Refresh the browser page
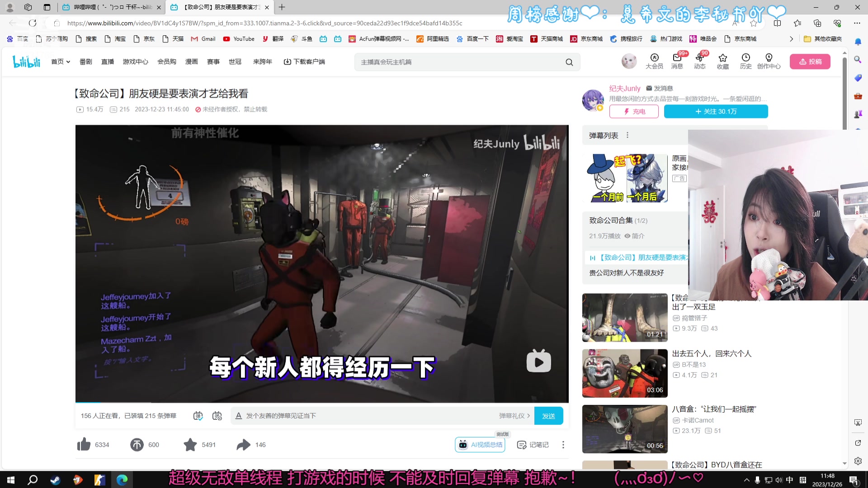The width and height of the screenshot is (868, 488). tap(33, 23)
